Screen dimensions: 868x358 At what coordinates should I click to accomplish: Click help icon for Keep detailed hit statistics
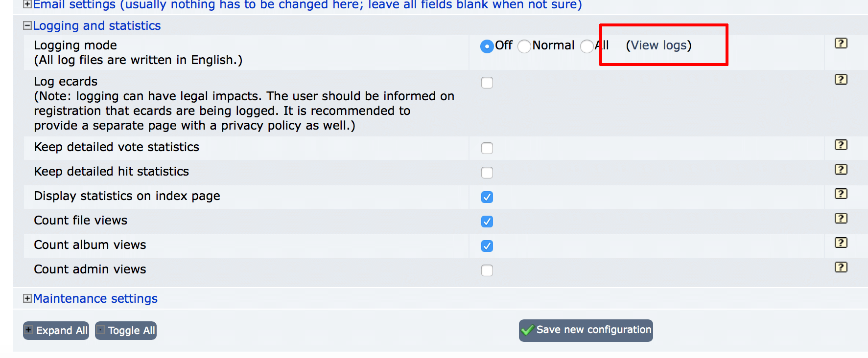[x=841, y=169]
